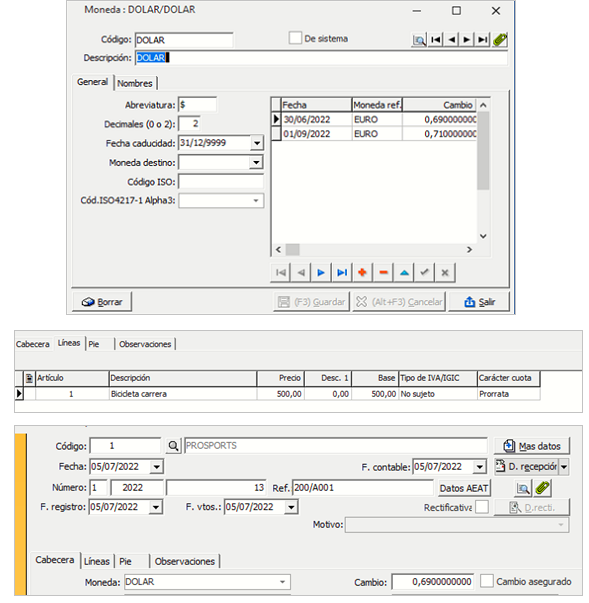Expand Moneda destino dropdown
The width and height of the screenshot is (589, 603).
pos(256,162)
